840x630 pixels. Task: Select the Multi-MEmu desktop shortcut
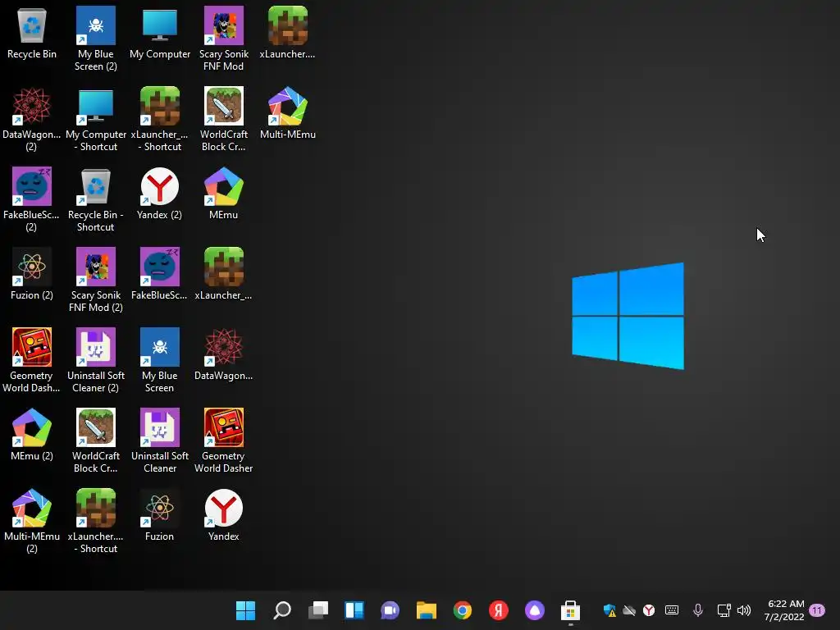pyautogui.click(x=288, y=113)
